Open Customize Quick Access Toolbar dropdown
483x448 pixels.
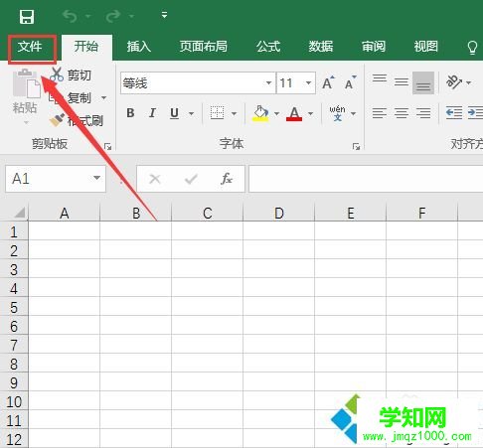pyautogui.click(x=164, y=15)
